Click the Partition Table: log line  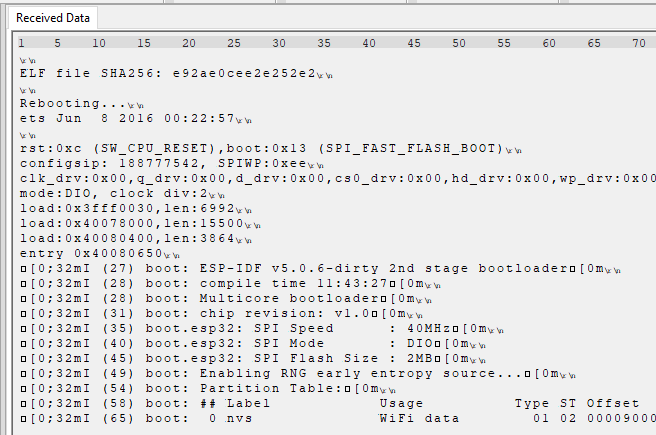[208, 389]
